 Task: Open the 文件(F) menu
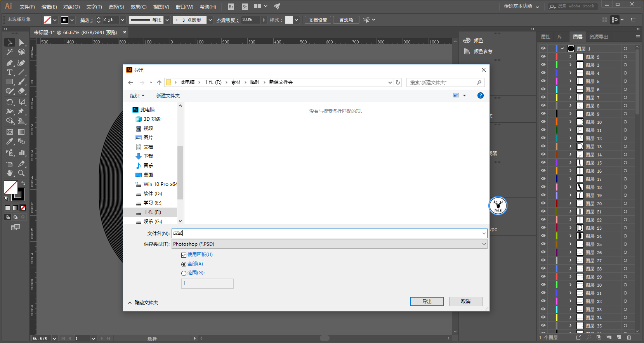coord(27,7)
